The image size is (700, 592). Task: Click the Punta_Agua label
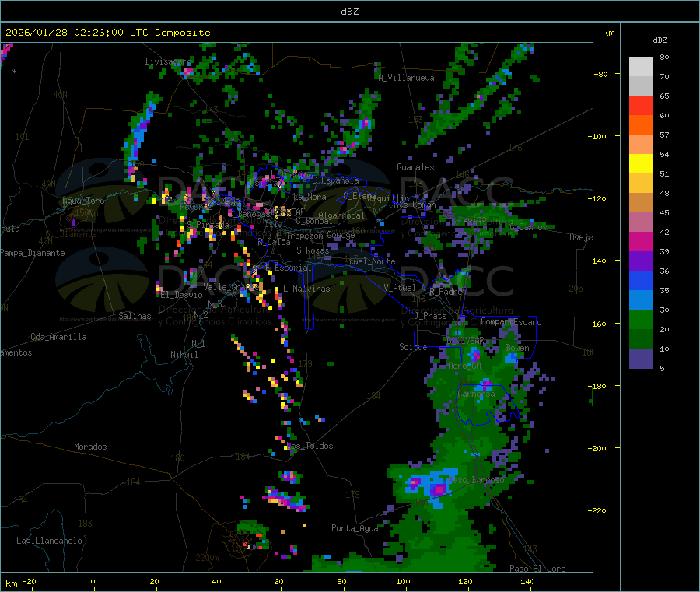pyautogui.click(x=355, y=528)
